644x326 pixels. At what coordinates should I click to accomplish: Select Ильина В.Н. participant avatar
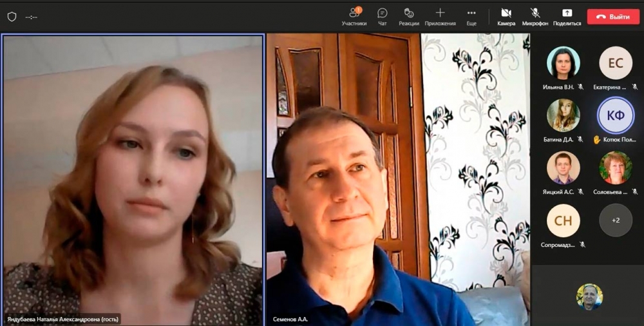click(563, 63)
